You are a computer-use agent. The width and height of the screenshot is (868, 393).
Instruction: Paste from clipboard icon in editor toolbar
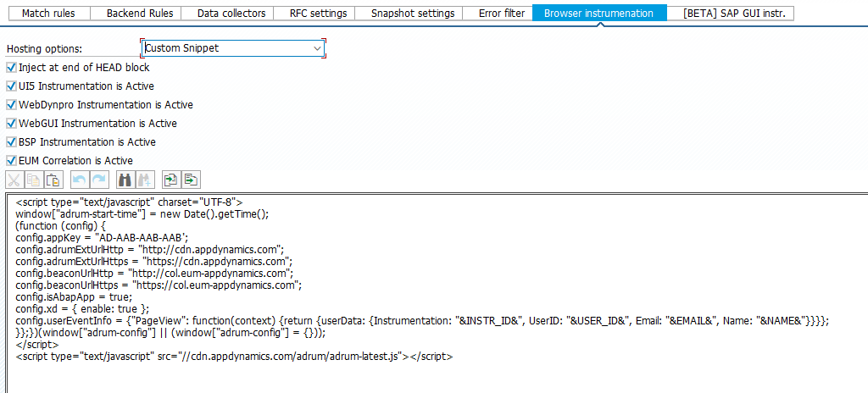click(x=53, y=180)
